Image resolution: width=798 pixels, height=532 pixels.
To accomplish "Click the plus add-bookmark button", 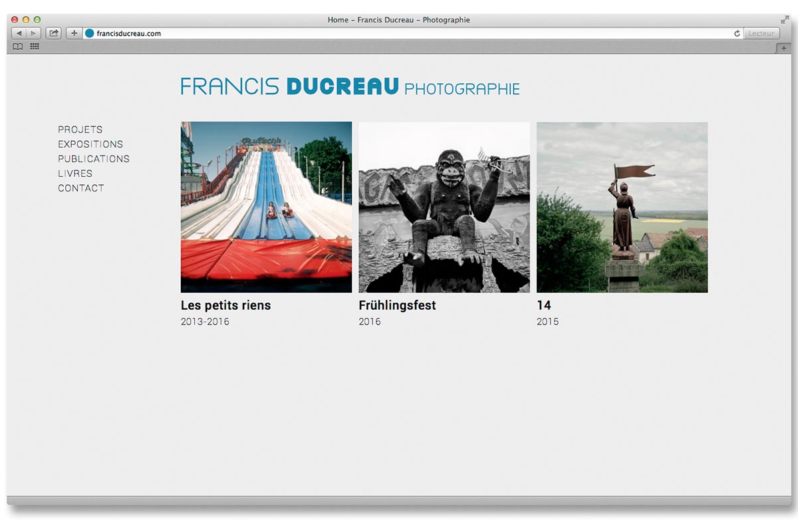I will [74, 33].
